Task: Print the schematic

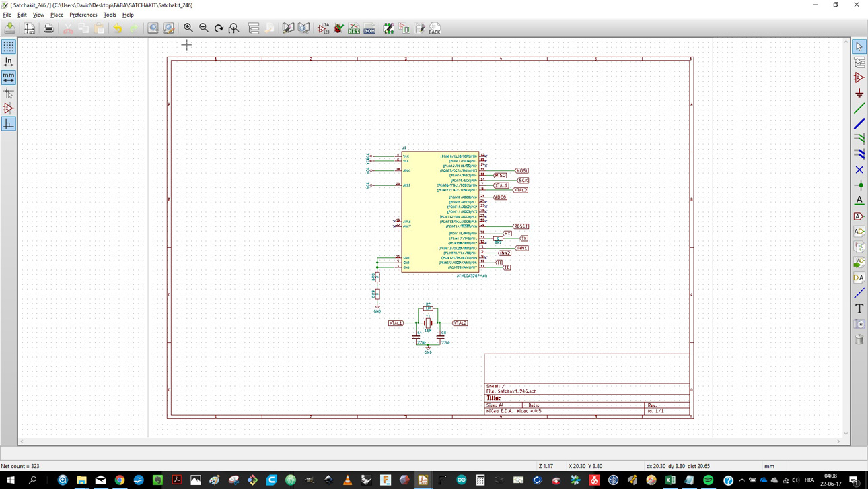Action: [48, 28]
